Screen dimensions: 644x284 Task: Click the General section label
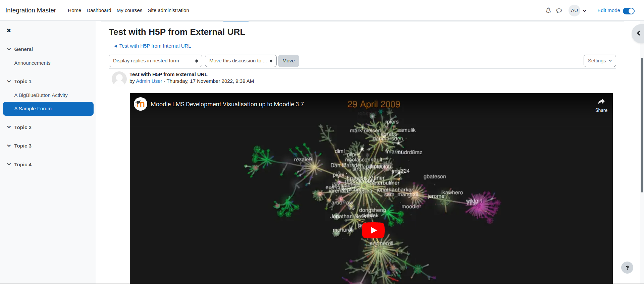pos(23,49)
